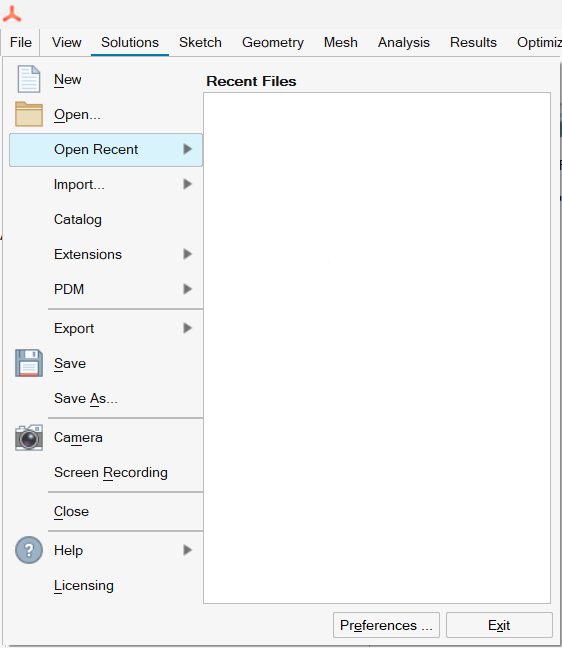Click the Open folder icon
Screen dimensions: 562x648
(29, 114)
